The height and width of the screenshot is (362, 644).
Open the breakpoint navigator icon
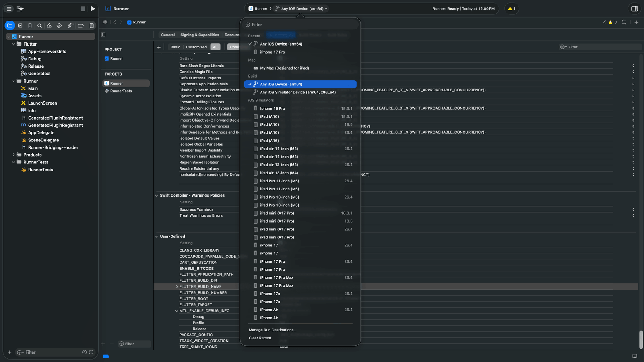click(80, 25)
